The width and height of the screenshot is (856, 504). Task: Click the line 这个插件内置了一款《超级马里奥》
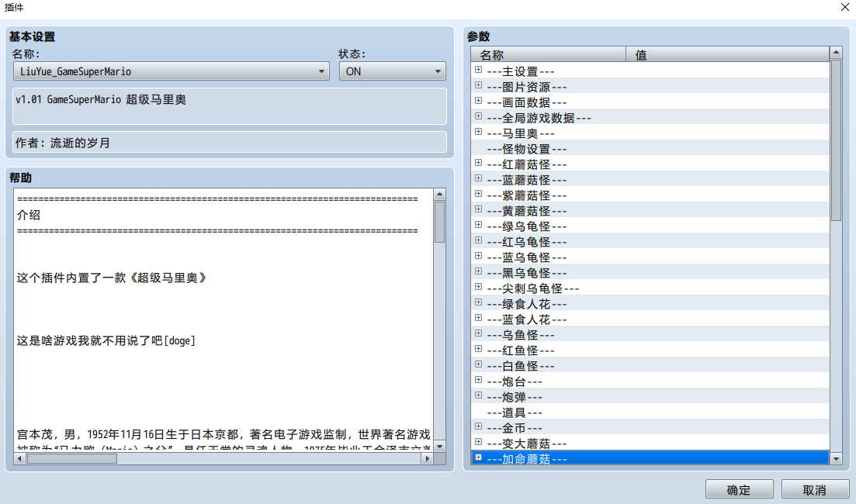pos(112,278)
